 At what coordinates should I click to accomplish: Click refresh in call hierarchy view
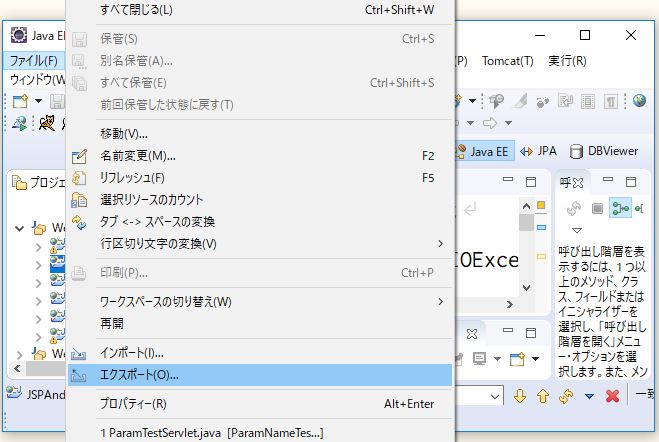click(x=574, y=208)
